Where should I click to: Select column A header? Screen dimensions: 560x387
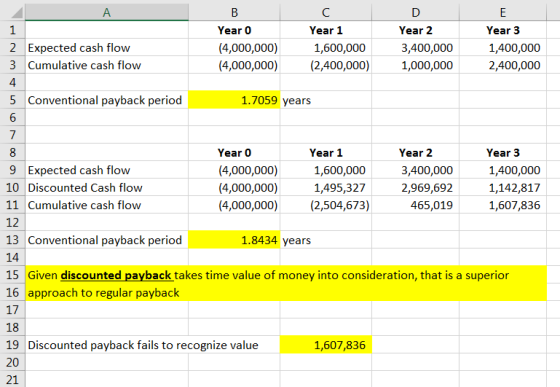pos(107,12)
